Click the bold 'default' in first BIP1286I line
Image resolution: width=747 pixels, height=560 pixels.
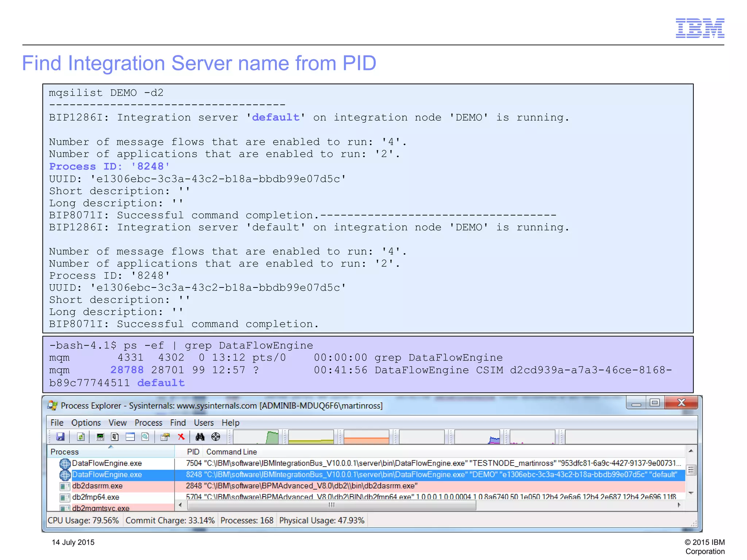pyautogui.click(x=276, y=117)
